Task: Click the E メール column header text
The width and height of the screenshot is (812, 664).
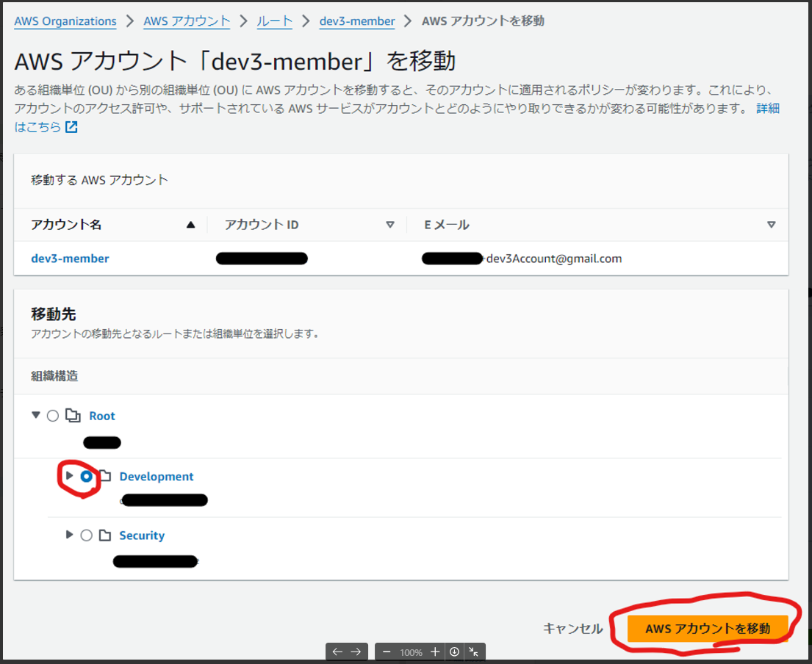Action: click(446, 225)
